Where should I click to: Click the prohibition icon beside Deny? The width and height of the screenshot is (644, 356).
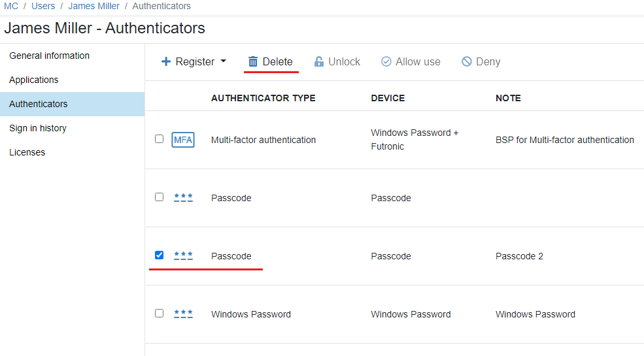(467, 61)
